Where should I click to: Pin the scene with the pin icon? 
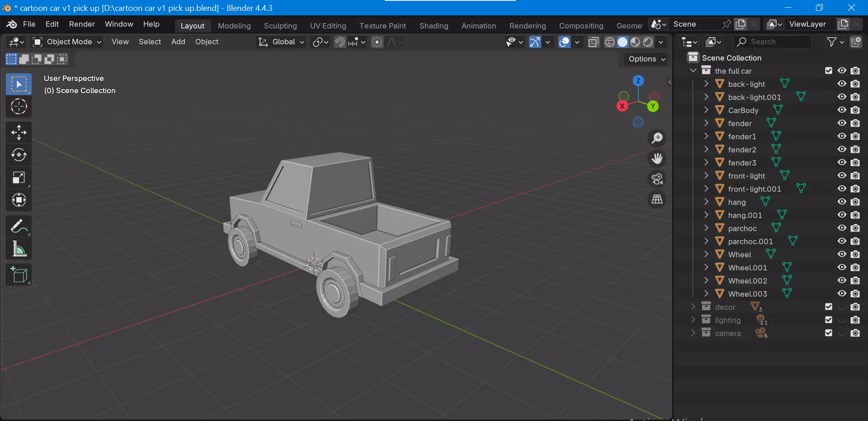726,24
